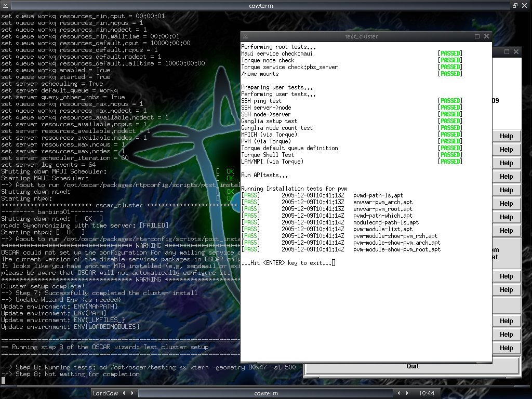Close the test_cluster window
532x399 pixels.
[487, 36]
